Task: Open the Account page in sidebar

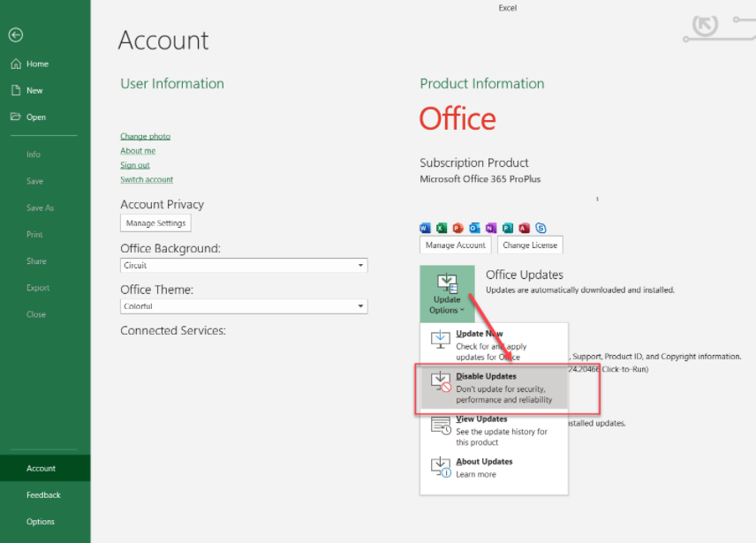Action: [x=45, y=468]
